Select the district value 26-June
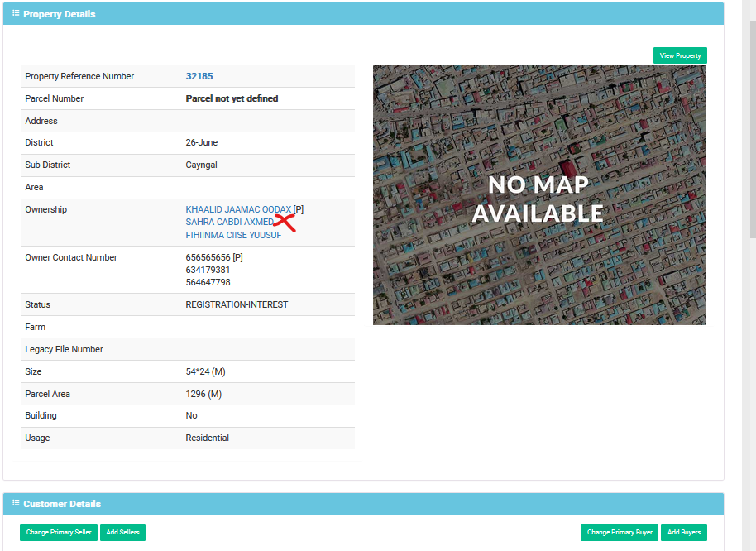This screenshot has height=551, width=756. pos(202,142)
